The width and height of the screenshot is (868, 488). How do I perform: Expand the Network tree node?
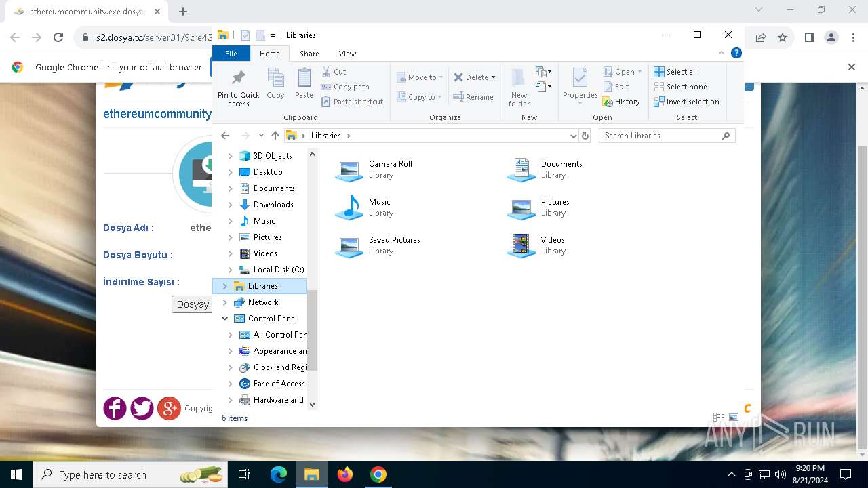pos(224,302)
